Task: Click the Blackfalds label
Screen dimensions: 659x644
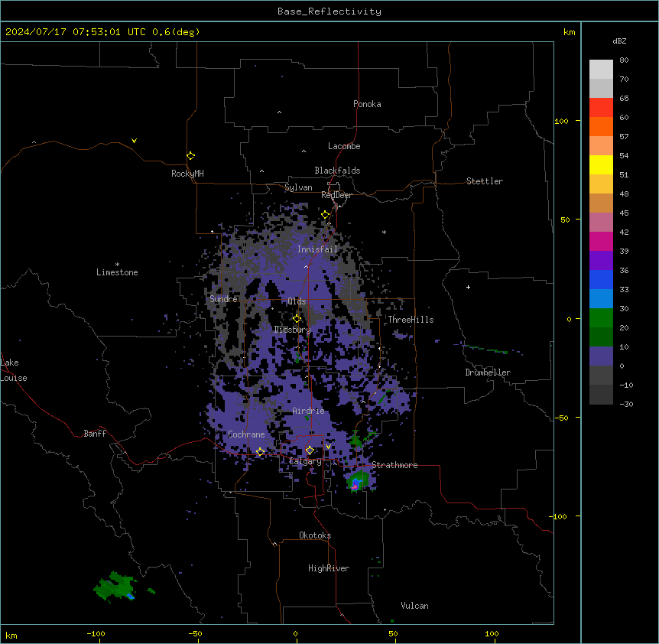Action: coord(337,171)
